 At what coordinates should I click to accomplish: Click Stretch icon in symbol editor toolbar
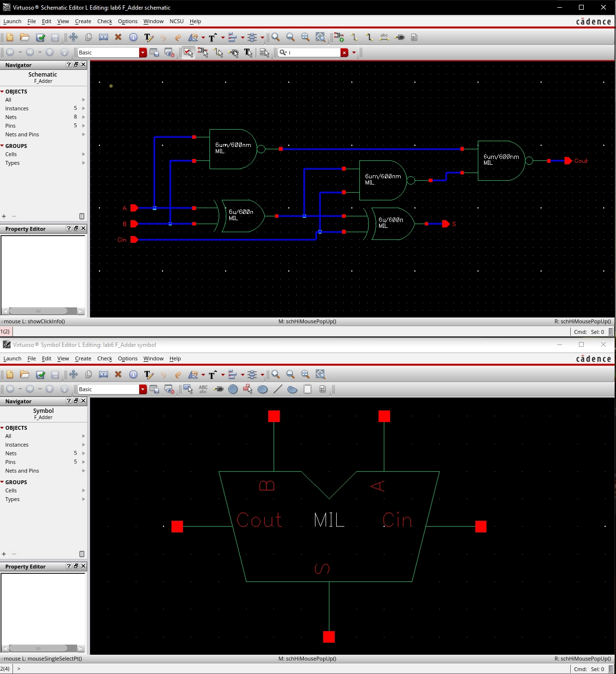click(x=103, y=374)
